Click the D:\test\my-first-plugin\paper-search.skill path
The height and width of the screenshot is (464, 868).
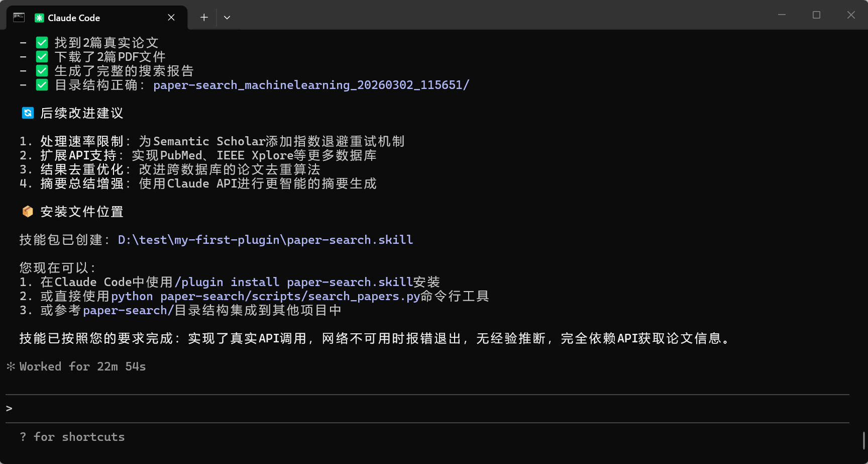(x=266, y=240)
